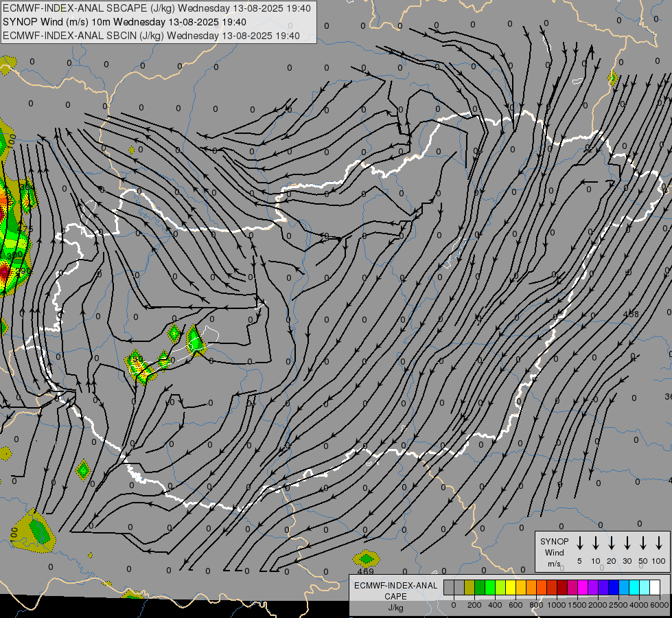
Task: Click the 469 CAPE value on map
Action: (x=366, y=571)
